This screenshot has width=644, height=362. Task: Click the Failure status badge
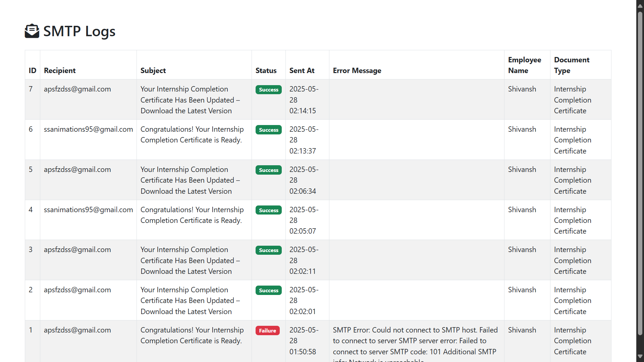(x=267, y=330)
